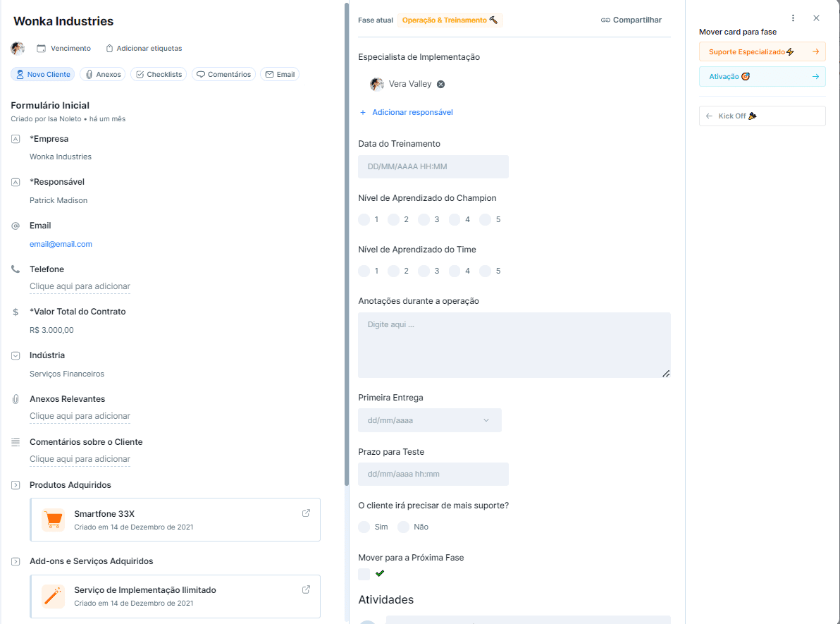Switch to the Anexos tab
Screen dimensions: 840x624
click(103, 75)
